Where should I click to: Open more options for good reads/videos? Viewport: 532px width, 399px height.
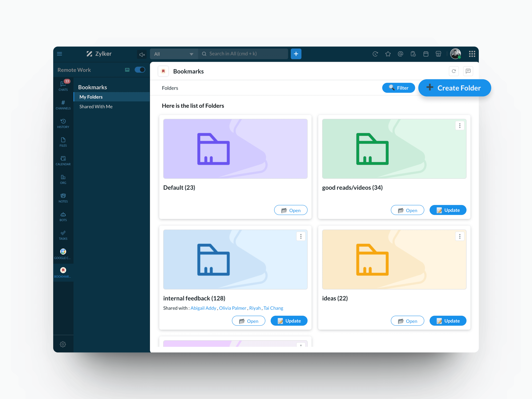click(460, 126)
